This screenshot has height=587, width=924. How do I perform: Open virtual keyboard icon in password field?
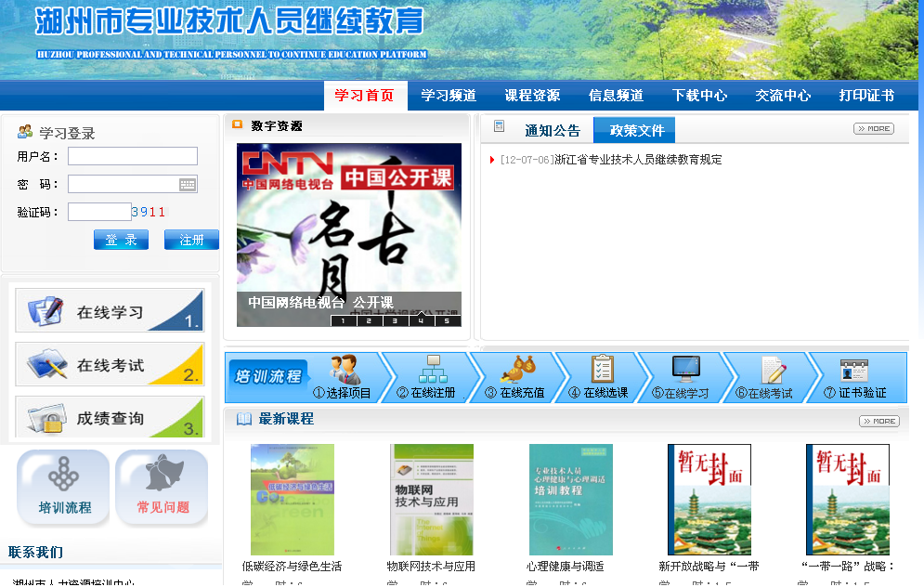coord(188,185)
